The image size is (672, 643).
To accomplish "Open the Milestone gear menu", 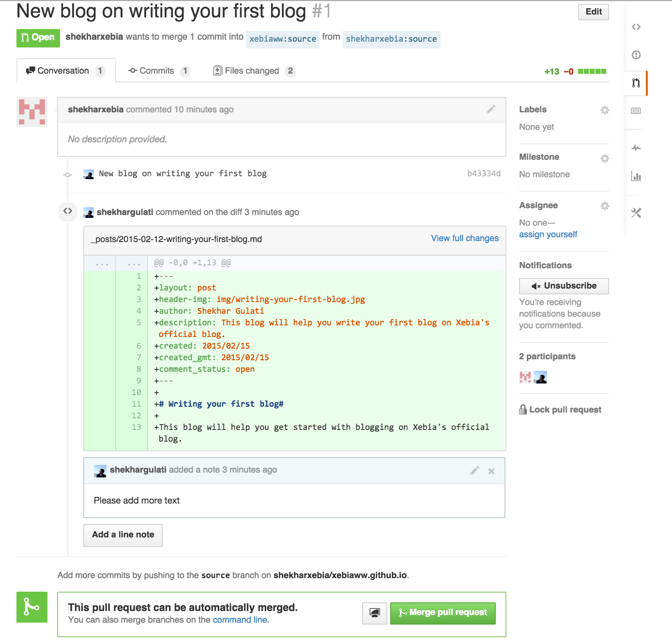I will click(605, 158).
